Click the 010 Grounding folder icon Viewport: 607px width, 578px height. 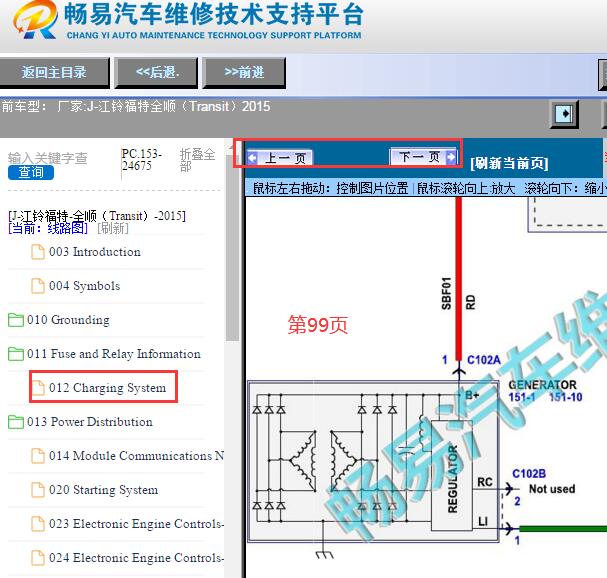tap(15, 320)
